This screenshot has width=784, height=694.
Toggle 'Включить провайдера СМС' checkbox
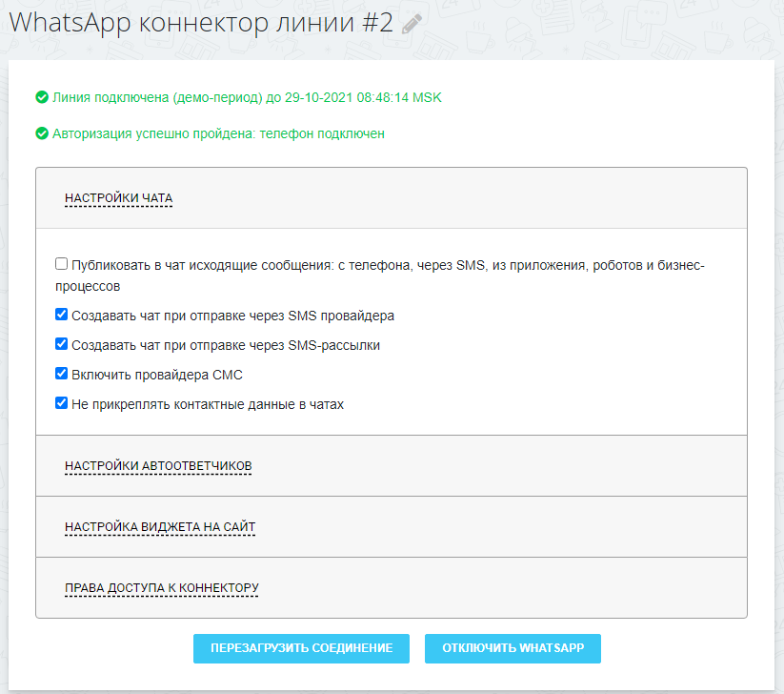point(61,374)
